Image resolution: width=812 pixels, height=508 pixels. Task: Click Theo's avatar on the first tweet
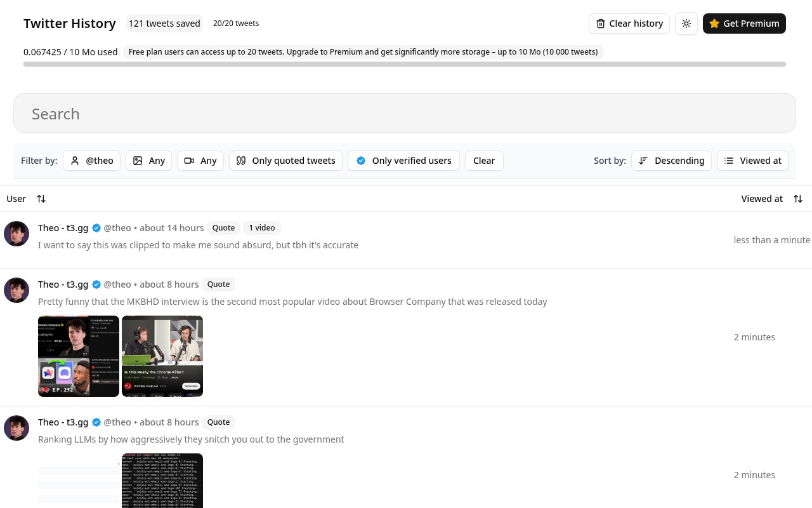coord(16,234)
